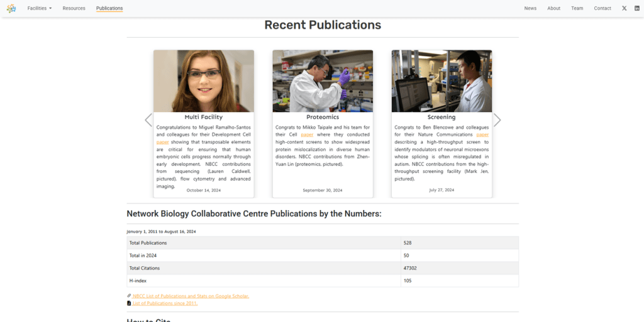Go to previous publications with left arrow
The image size is (644, 322).
tap(148, 120)
